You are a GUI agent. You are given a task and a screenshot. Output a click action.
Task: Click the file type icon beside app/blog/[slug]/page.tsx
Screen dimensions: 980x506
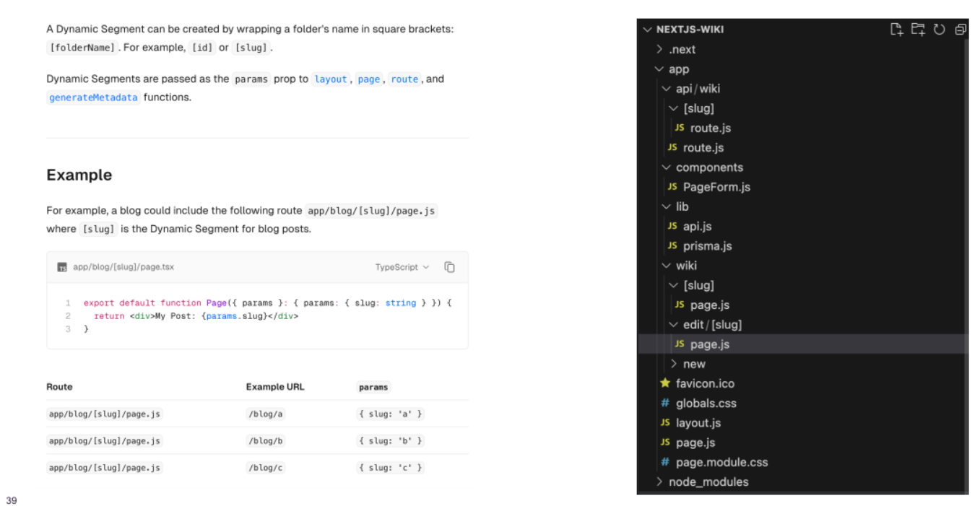click(x=62, y=267)
